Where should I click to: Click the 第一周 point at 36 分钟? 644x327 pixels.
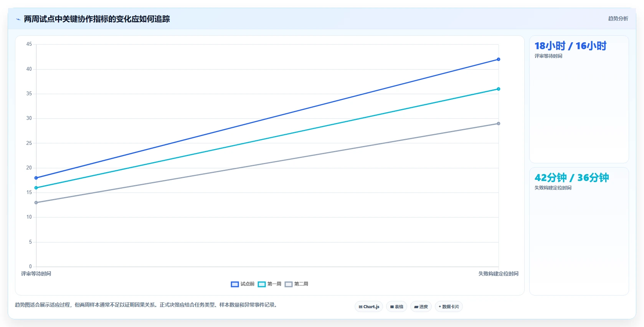[x=499, y=89]
